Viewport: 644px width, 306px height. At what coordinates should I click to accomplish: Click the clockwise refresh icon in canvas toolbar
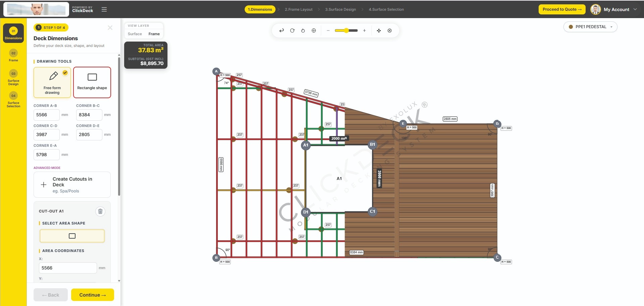pos(292,30)
